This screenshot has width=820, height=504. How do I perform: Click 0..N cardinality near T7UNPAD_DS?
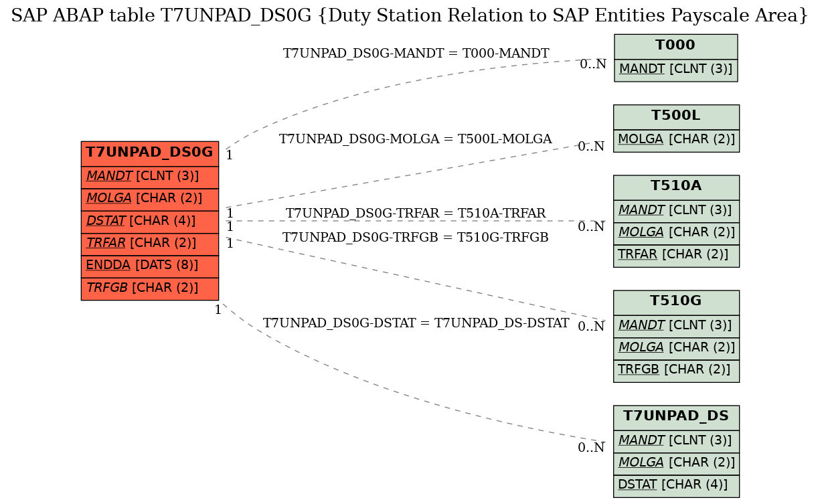pyautogui.click(x=591, y=448)
